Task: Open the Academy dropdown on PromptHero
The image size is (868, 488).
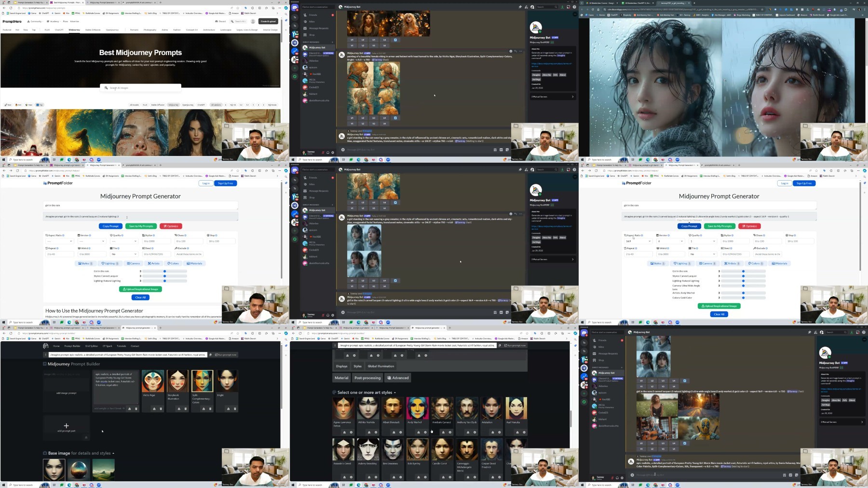Action: click(54, 21)
